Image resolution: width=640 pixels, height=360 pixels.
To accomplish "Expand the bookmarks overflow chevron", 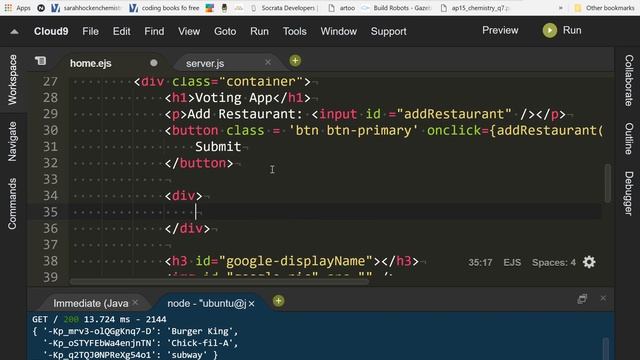I will click(561, 8).
